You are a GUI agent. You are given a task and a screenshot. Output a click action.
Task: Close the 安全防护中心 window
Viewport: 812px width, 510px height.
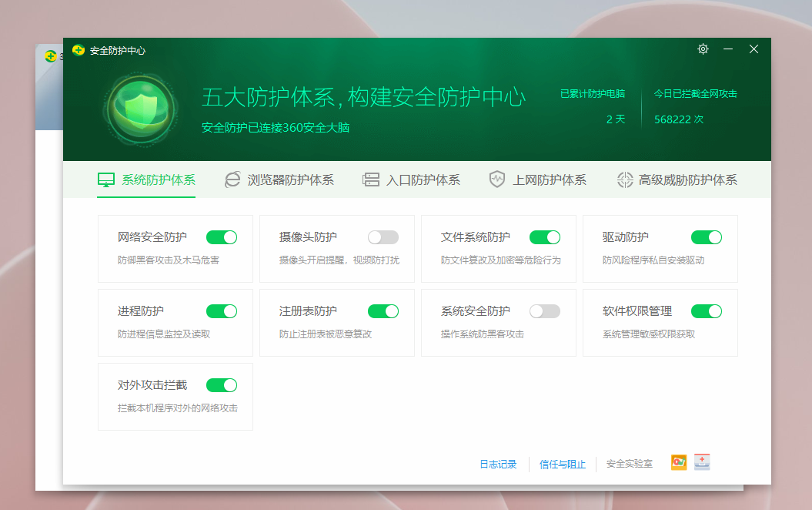click(x=754, y=49)
